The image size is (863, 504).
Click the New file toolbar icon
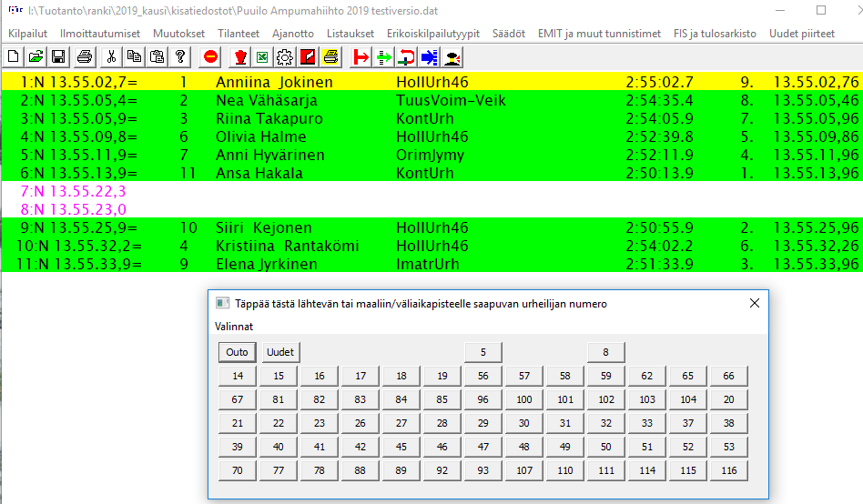13,56
